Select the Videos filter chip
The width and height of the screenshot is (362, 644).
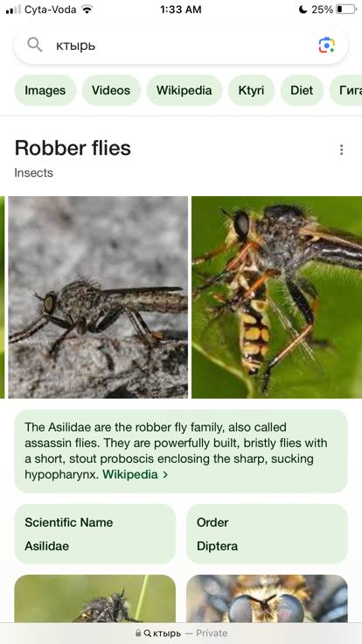coord(111,90)
